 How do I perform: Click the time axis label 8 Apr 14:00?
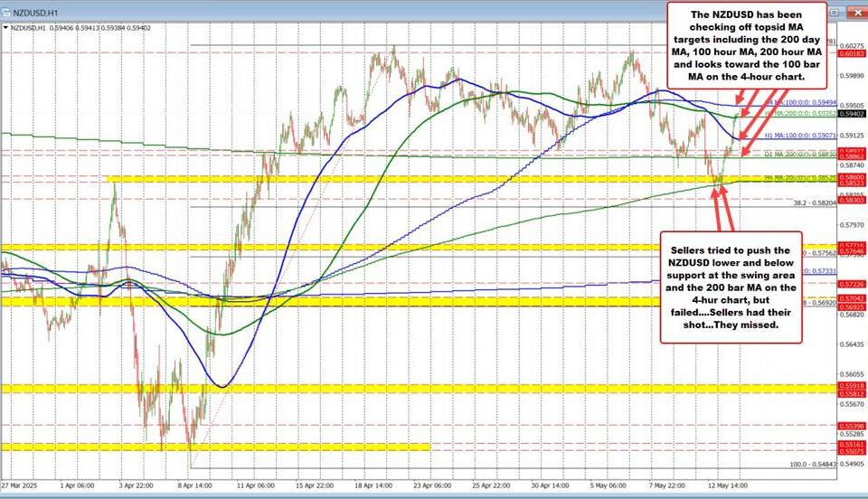tap(195, 485)
